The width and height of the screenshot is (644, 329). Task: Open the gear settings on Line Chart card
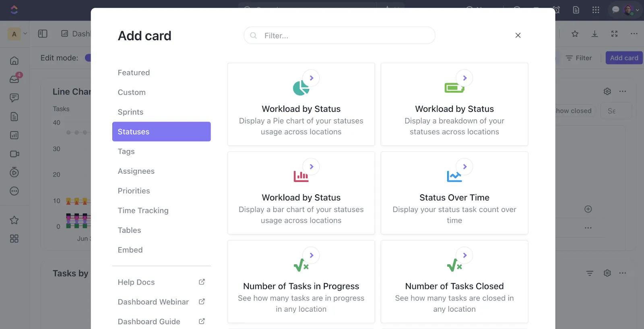click(x=607, y=91)
